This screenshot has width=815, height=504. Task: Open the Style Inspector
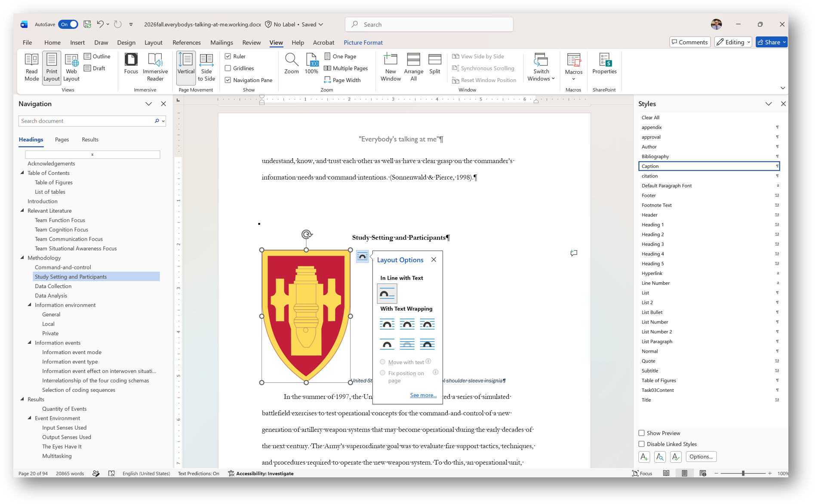660,457
